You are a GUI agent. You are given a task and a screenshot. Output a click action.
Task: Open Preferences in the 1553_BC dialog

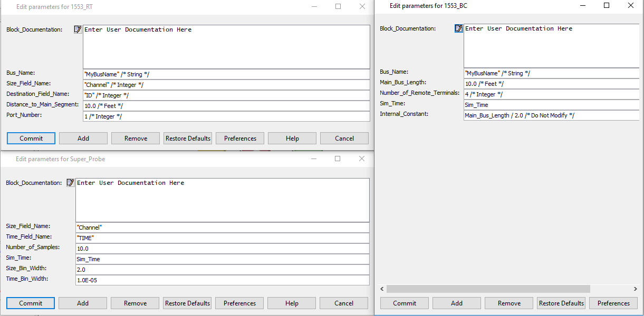(613, 303)
